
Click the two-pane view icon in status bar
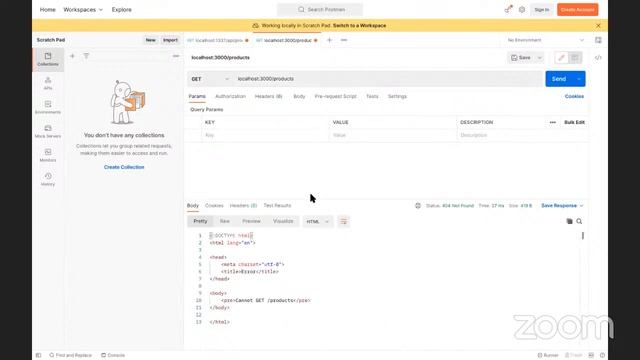[x=591, y=355]
